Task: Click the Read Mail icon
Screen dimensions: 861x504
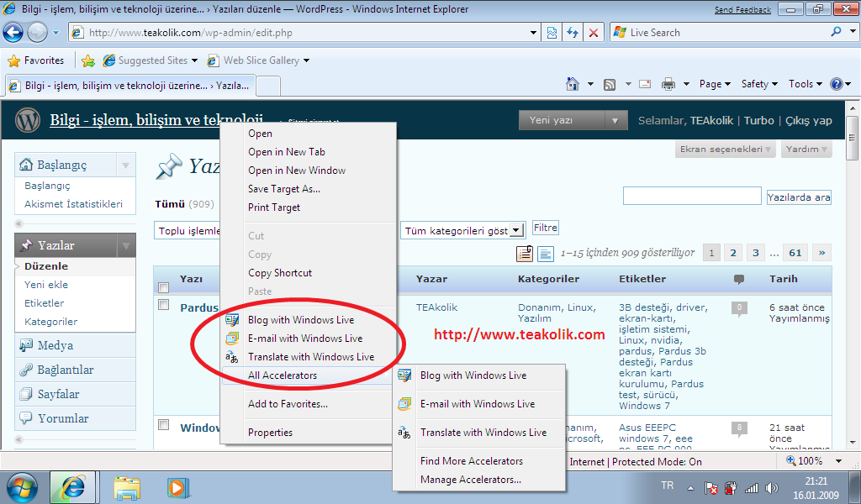Action: (x=645, y=84)
